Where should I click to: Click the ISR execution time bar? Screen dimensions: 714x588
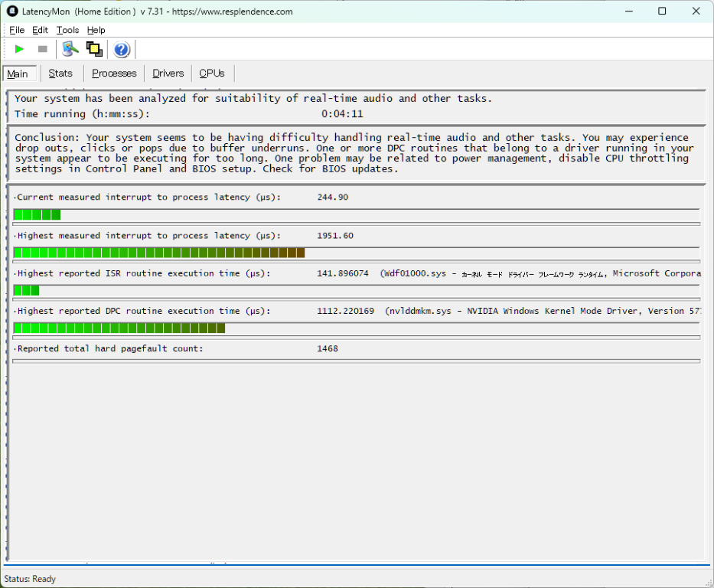pyautogui.click(x=27, y=290)
